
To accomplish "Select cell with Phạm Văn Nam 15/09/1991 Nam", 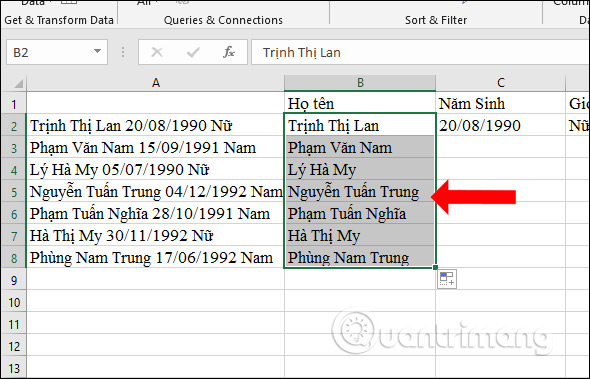I will tap(155, 148).
